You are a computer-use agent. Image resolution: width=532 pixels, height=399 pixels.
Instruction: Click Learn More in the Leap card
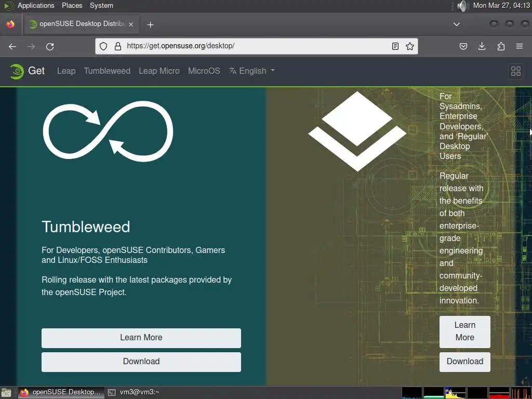465,331
